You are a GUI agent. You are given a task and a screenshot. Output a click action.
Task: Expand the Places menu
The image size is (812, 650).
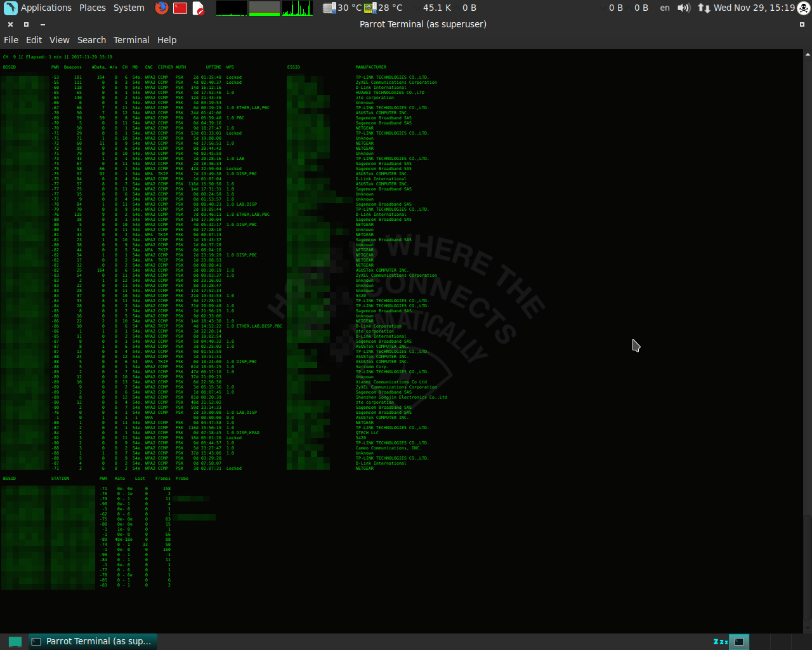[93, 8]
